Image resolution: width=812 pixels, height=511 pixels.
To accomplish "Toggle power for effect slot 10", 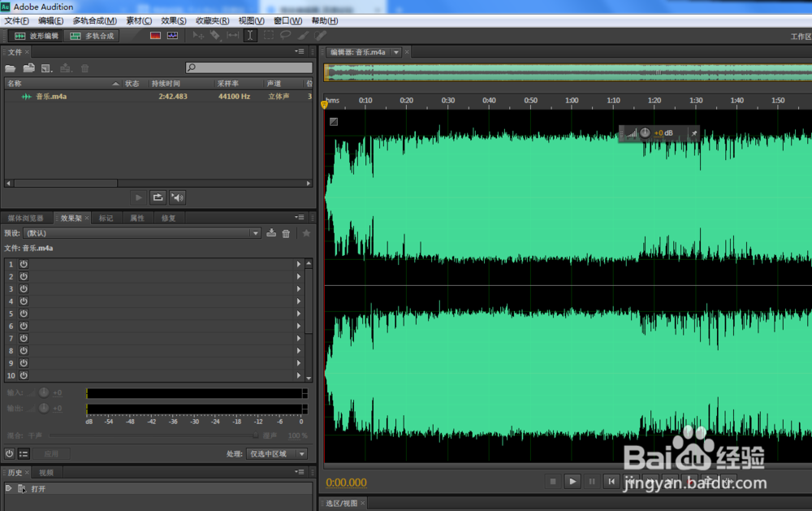I will pyautogui.click(x=24, y=375).
